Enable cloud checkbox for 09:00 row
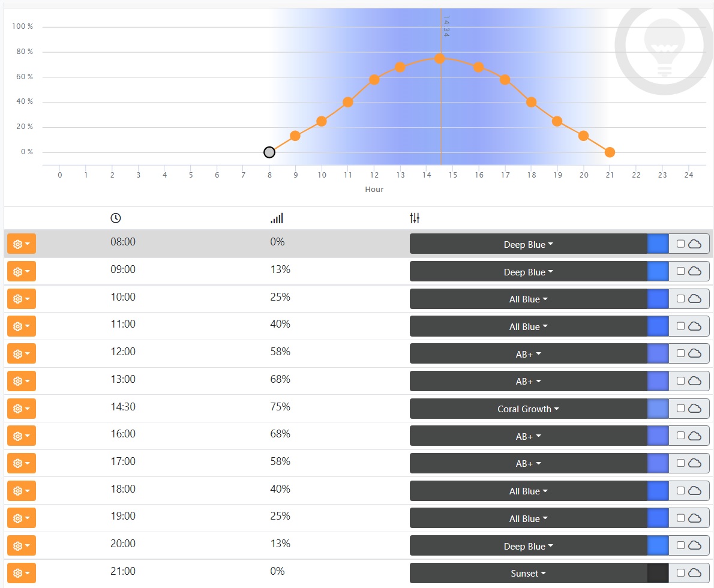Screen dimensions: 714x588 681,271
